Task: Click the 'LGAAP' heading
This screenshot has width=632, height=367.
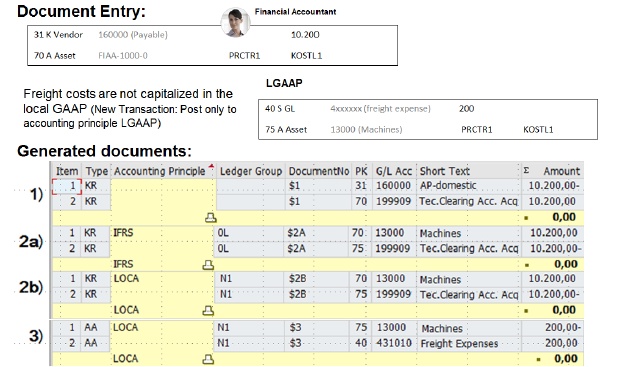Action: point(284,83)
